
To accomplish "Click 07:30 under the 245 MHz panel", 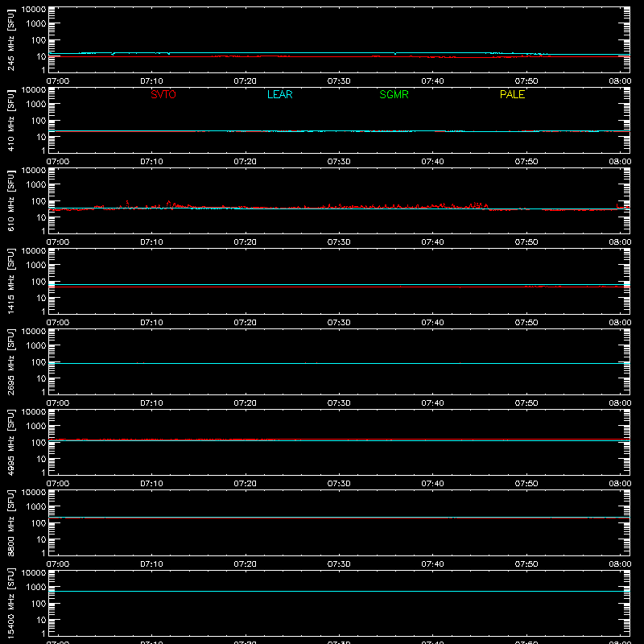I will click(x=339, y=81).
